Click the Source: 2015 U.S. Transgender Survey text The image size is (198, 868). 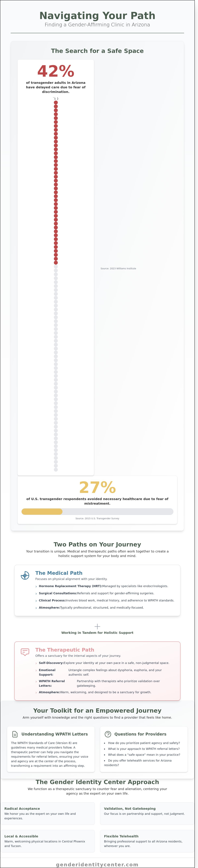click(x=97, y=519)
